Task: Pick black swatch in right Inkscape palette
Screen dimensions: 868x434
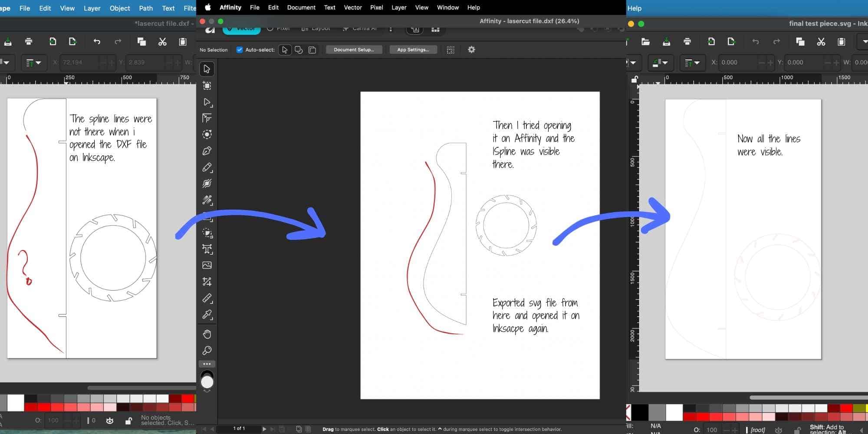Action: tap(640, 412)
